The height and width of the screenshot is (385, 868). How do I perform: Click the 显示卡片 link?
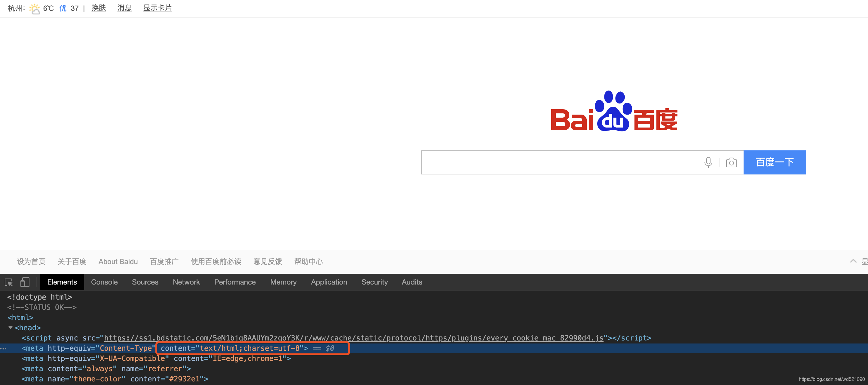(157, 8)
